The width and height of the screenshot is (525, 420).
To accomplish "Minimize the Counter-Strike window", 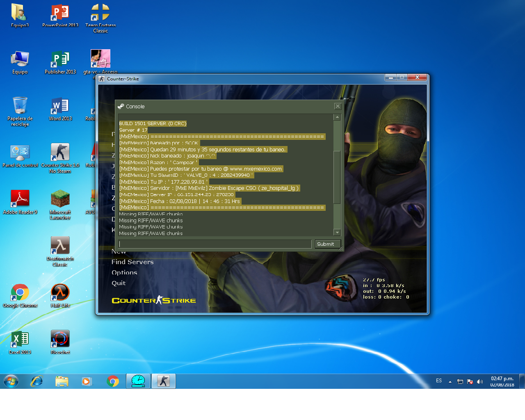I will pos(391,77).
